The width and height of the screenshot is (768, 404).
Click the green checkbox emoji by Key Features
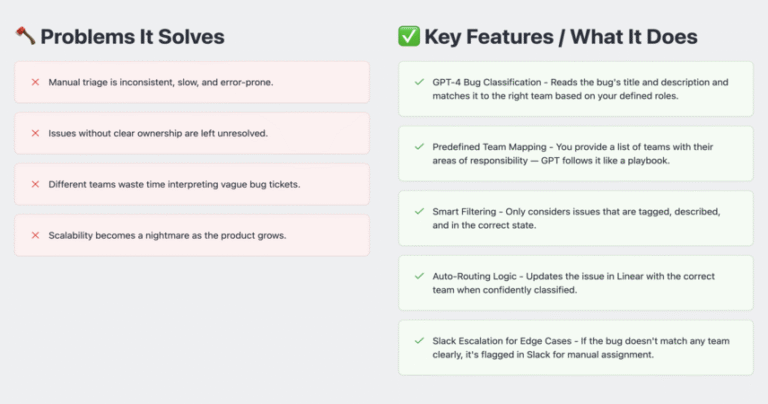coord(408,36)
